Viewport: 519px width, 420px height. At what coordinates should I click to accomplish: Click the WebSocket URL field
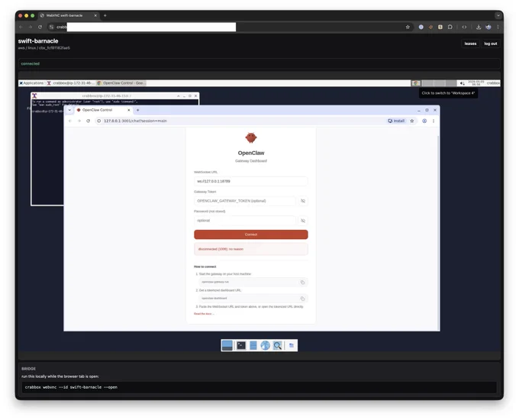[x=251, y=181]
